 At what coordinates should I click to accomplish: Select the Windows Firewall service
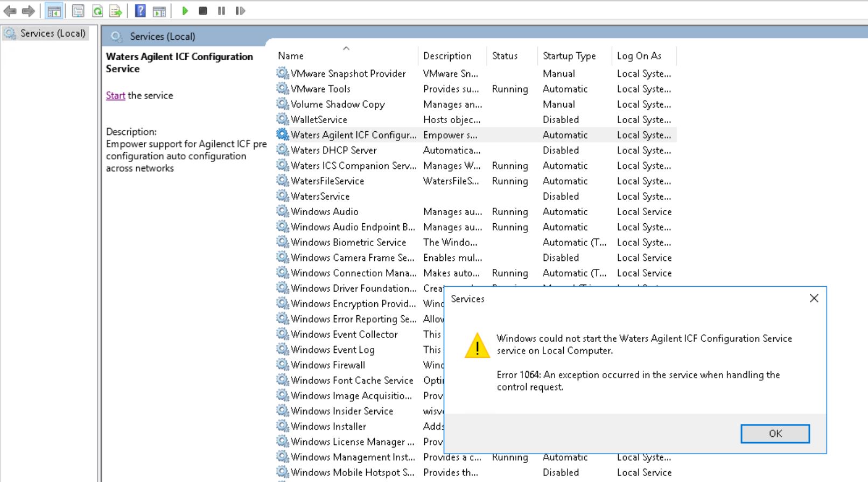tap(359, 365)
